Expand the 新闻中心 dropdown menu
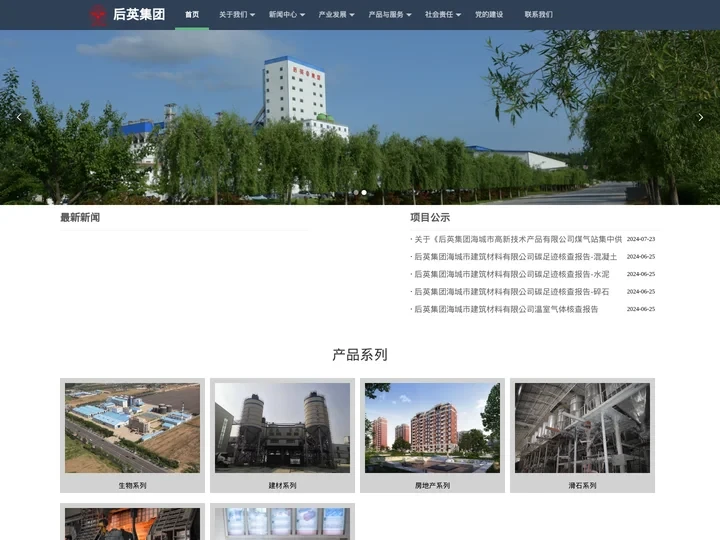The image size is (720, 540). tap(287, 15)
